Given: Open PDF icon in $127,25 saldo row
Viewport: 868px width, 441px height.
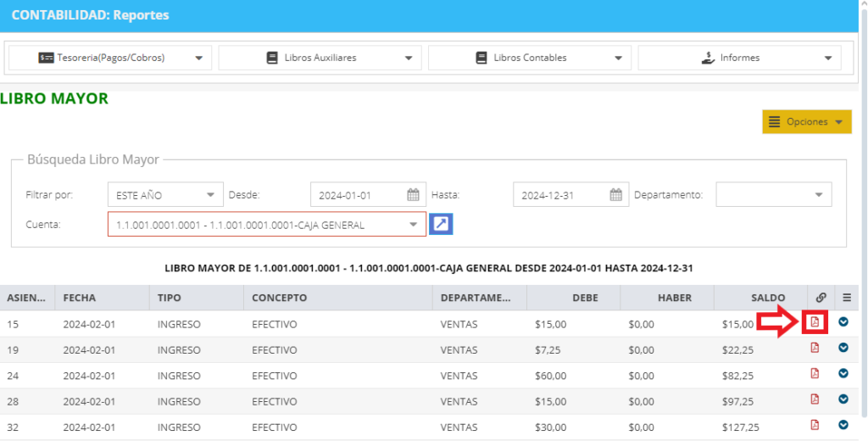Looking at the screenshot, I should point(815,424).
